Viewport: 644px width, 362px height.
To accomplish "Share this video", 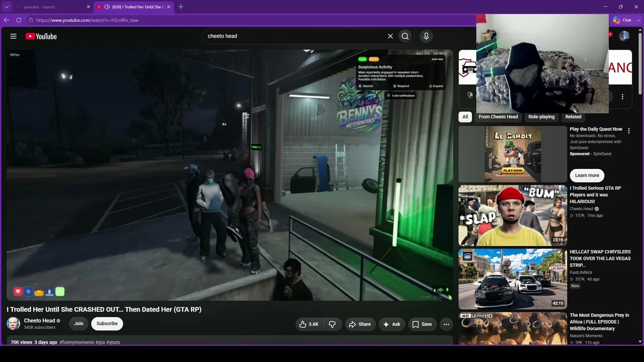I will point(360,324).
